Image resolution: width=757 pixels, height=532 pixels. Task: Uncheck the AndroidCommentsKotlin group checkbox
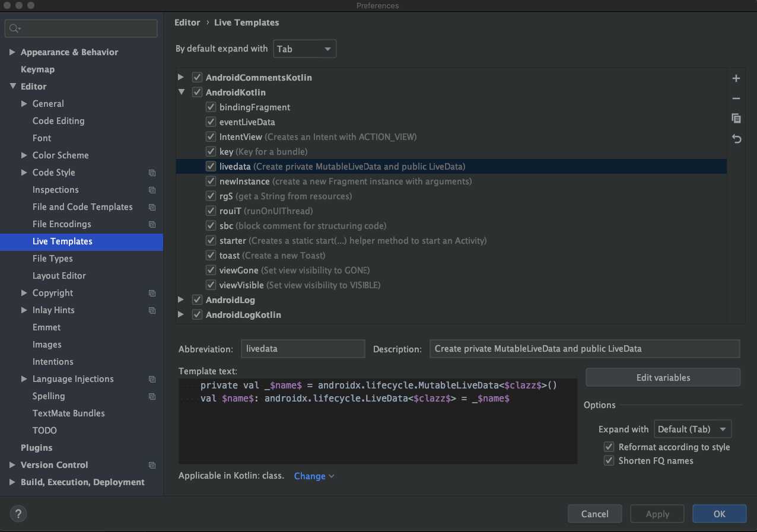pyautogui.click(x=198, y=78)
